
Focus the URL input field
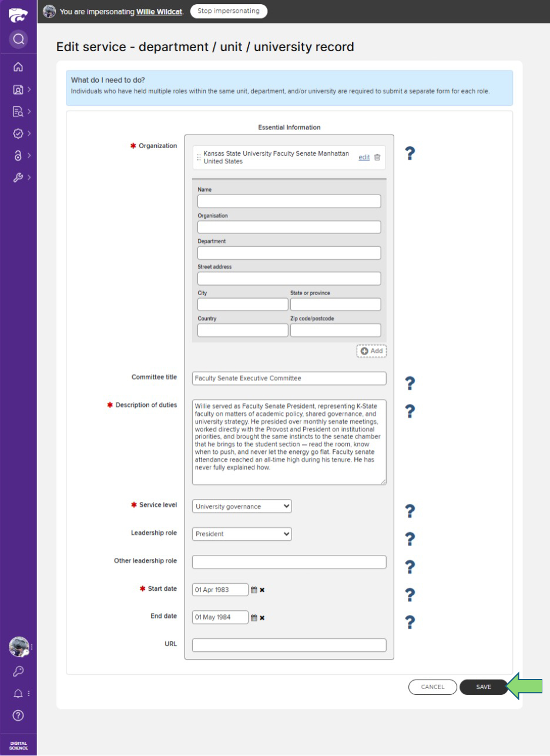(289, 645)
